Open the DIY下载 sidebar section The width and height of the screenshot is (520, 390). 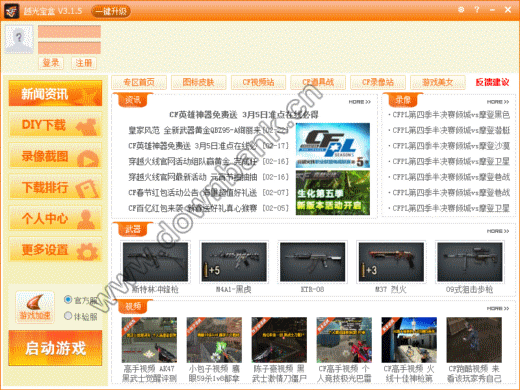[x=55, y=125]
